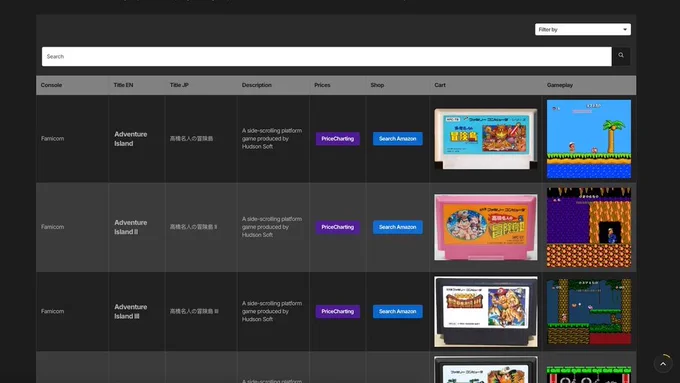Click the description text for Adventure Island
Screen dimensions: 680x383
point(272,139)
